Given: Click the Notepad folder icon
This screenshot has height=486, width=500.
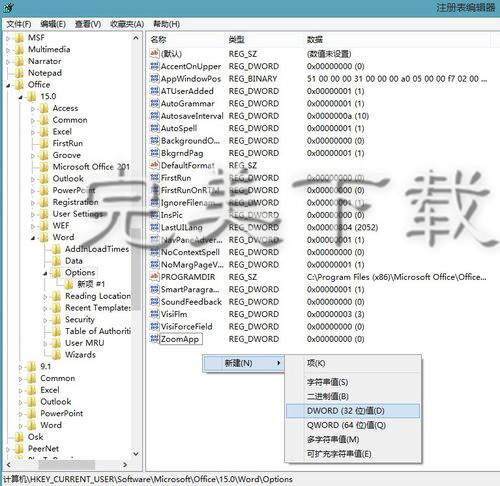Looking at the screenshot, I should click(19, 73).
